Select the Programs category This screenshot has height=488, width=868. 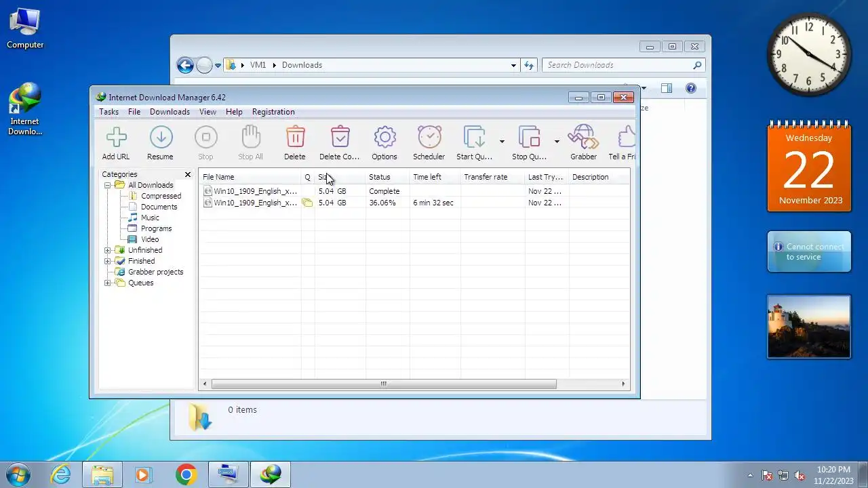(x=156, y=228)
